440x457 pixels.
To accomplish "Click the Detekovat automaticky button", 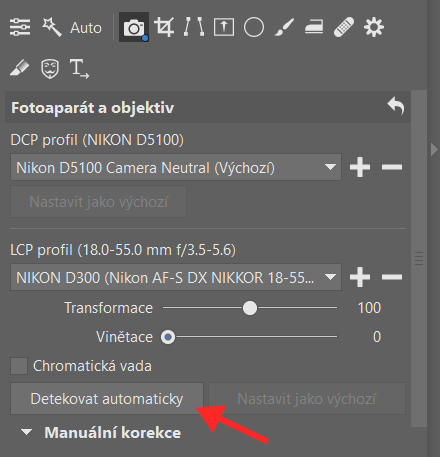I will coord(107,399).
